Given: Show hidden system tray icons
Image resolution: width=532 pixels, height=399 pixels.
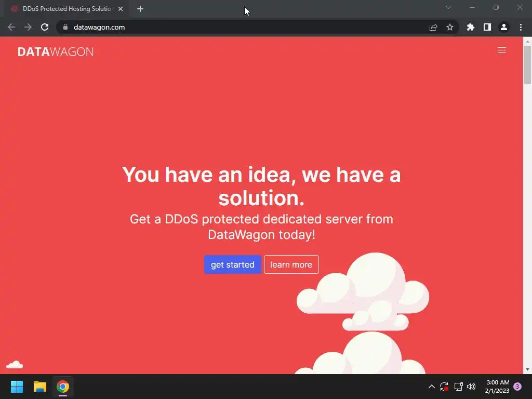Looking at the screenshot, I should (x=432, y=387).
